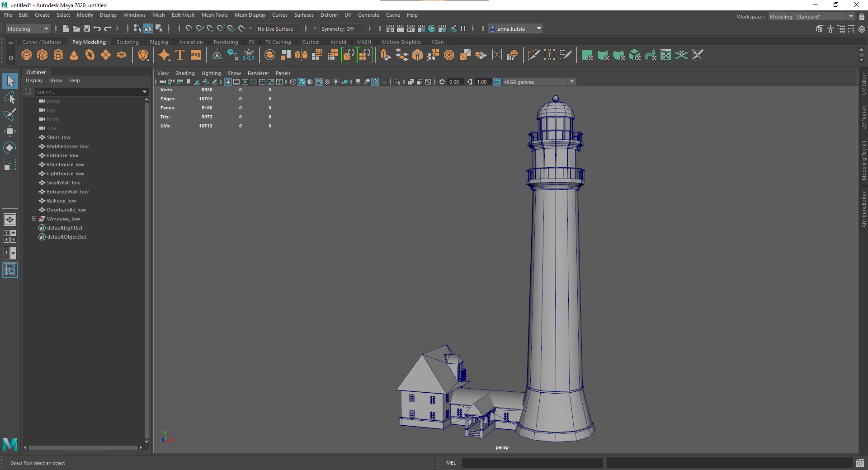Open the UV Toolkit side tab

point(863,117)
